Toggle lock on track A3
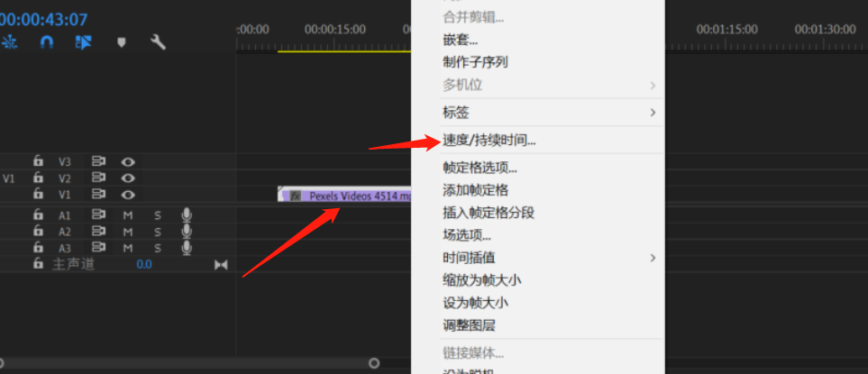Viewport: 868px width, 374px height. point(38,247)
